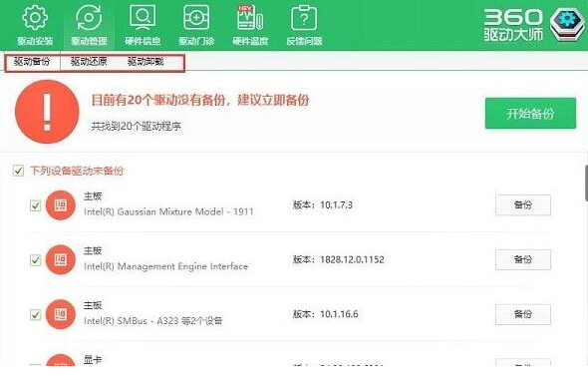Open the 驱动安装 gear icon
This screenshot has width=588, height=380.
coord(35,17)
